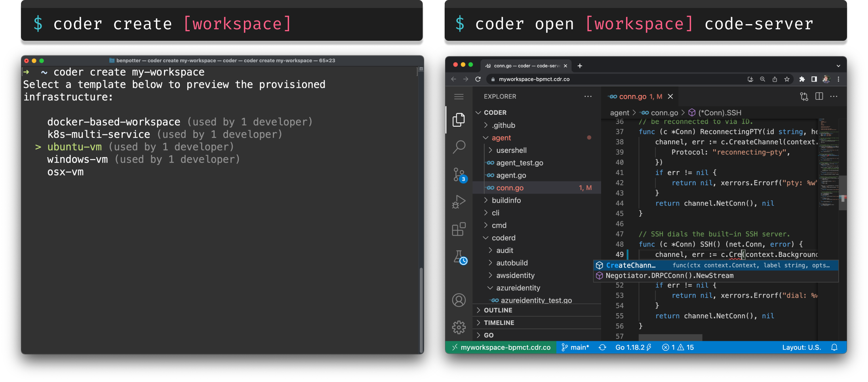Synchronize changes in the status bar
Screen dimensions: 868x382
602,347
